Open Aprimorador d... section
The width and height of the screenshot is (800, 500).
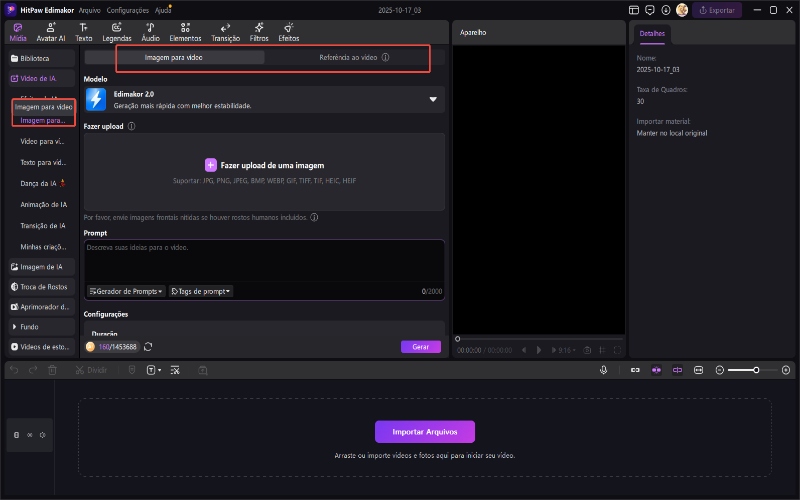(x=42, y=307)
